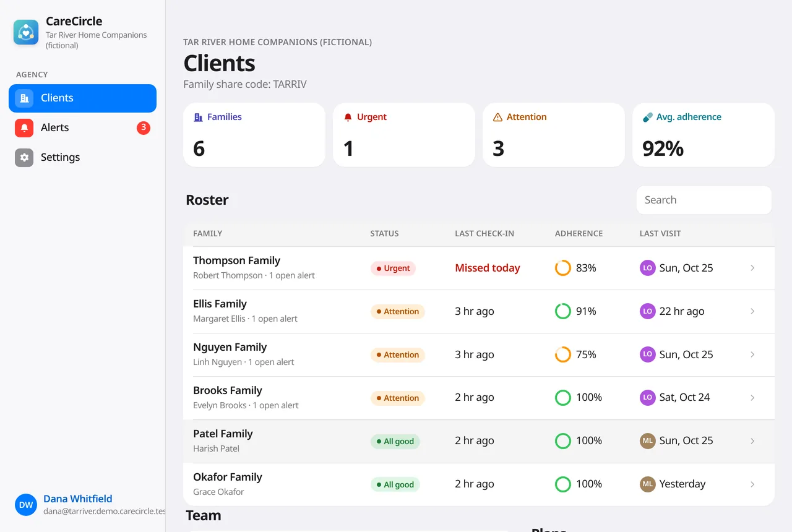Image resolution: width=792 pixels, height=532 pixels.
Task: Click the Attention badge in Ellis Family row
Action: point(397,311)
